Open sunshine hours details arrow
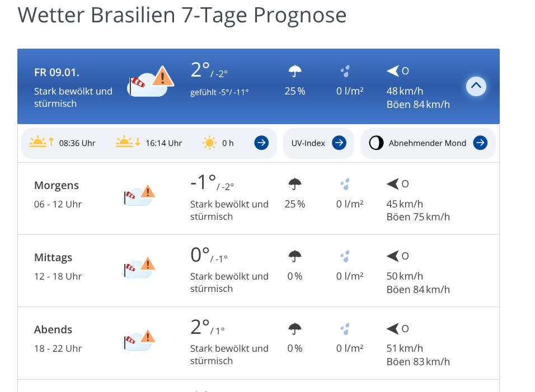 coord(261,143)
